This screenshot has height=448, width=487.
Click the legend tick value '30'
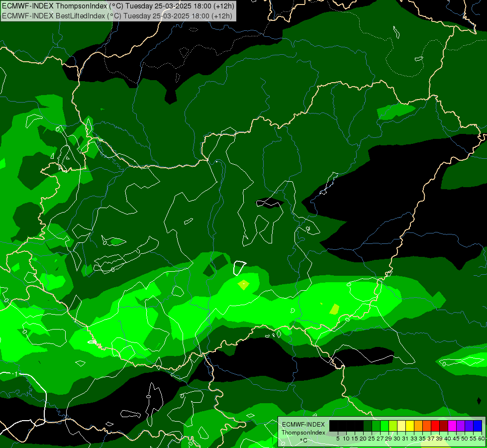coord(397,439)
